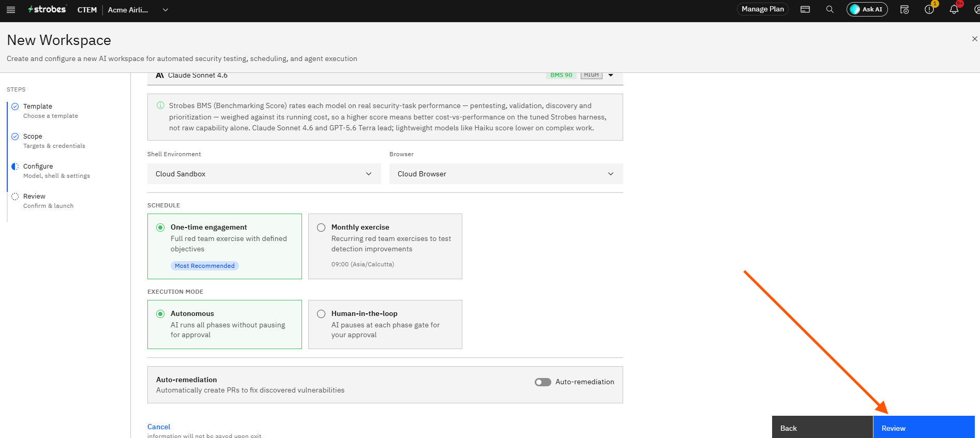Open the scheduled runs calendar icon
Viewport: 980px width, 438px height.
[x=904, y=9]
